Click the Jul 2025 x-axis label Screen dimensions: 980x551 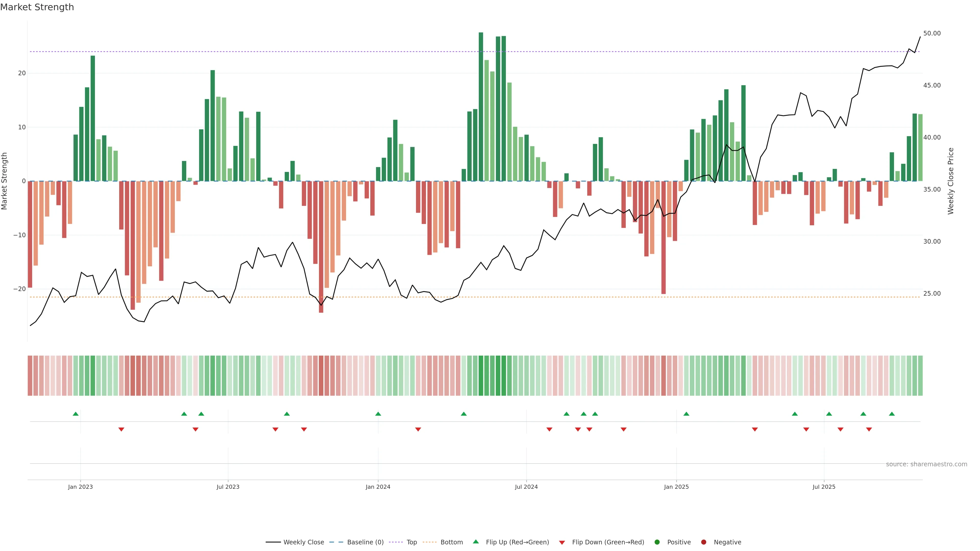[x=824, y=487]
